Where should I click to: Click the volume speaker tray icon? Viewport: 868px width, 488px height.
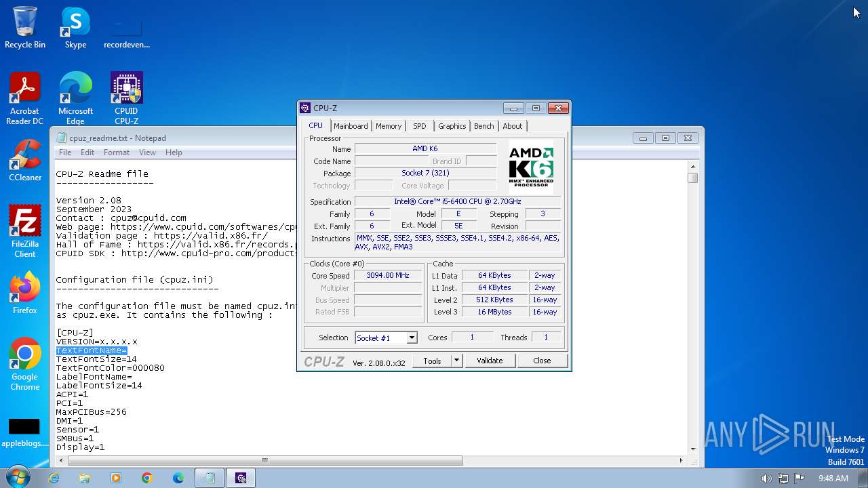[x=766, y=479]
